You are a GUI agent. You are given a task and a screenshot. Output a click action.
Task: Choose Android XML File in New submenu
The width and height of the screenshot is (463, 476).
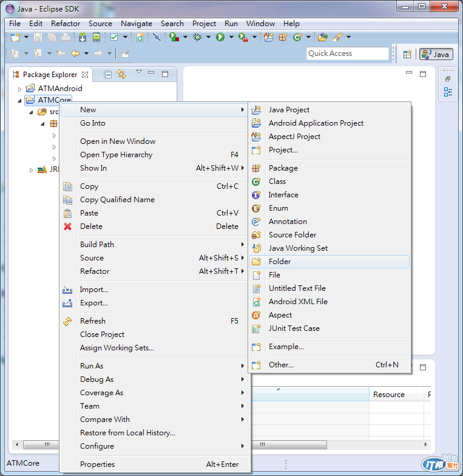[329, 301]
